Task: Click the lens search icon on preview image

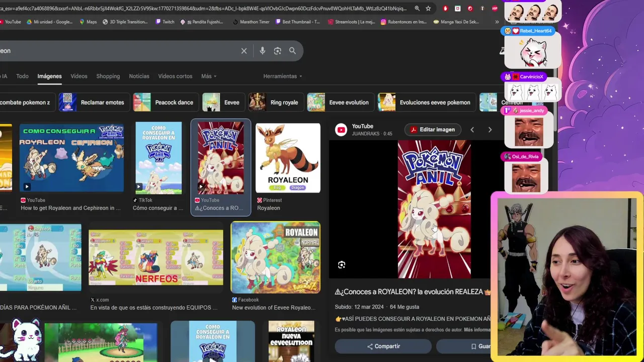Action: point(342,265)
